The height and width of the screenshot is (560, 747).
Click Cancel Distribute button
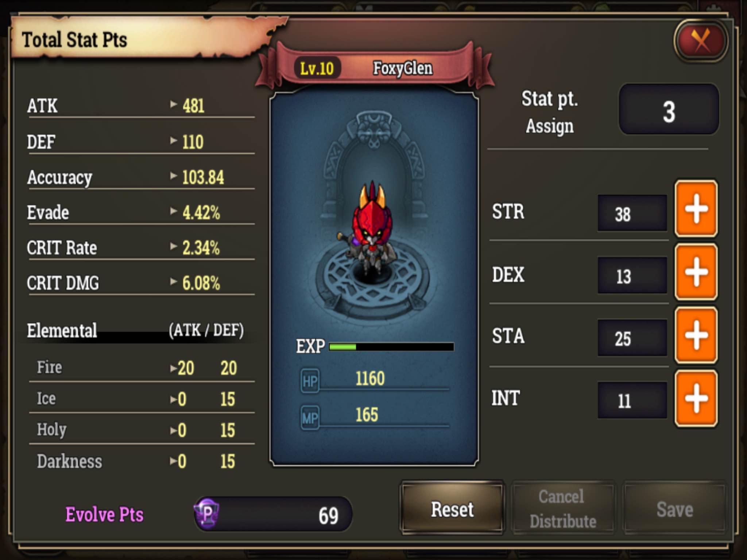tap(563, 508)
